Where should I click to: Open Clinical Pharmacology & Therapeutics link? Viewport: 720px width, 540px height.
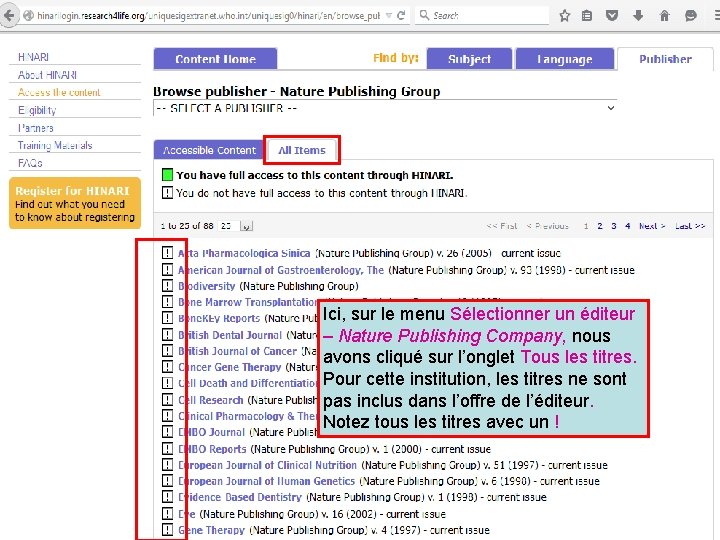[248, 416]
